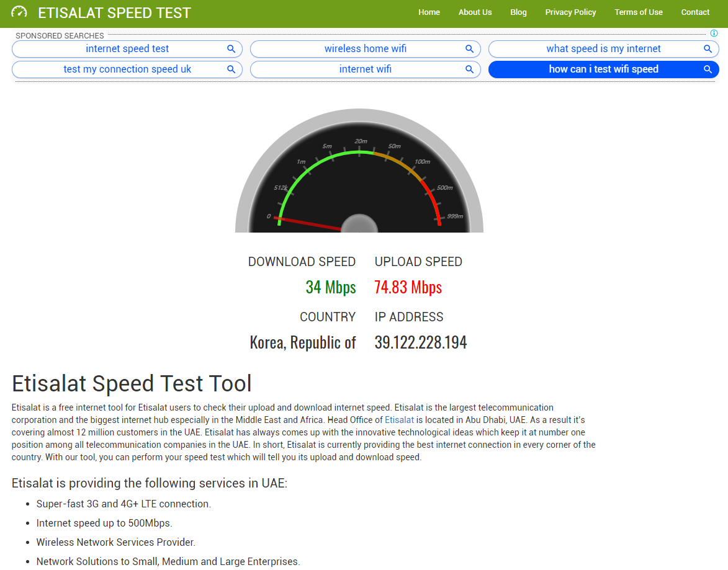The height and width of the screenshot is (570, 728).
Task: Click the 20m mark on the gauge
Action: tap(361, 141)
